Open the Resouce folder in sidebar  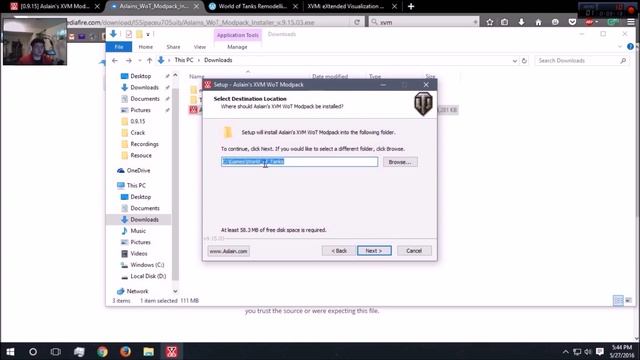coord(141,156)
